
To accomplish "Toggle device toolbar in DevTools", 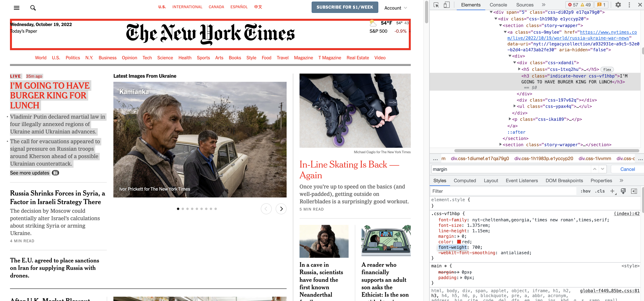I will (447, 5).
